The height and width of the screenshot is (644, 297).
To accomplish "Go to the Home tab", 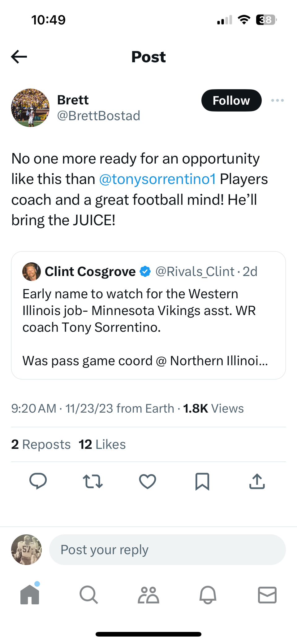I will coord(30,594).
